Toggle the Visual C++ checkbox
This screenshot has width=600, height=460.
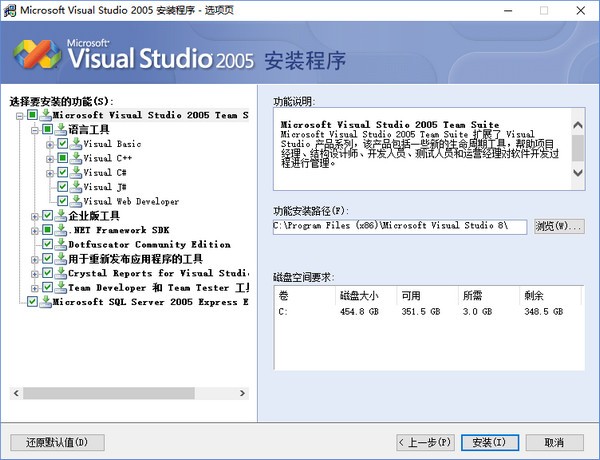coord(63,158)
